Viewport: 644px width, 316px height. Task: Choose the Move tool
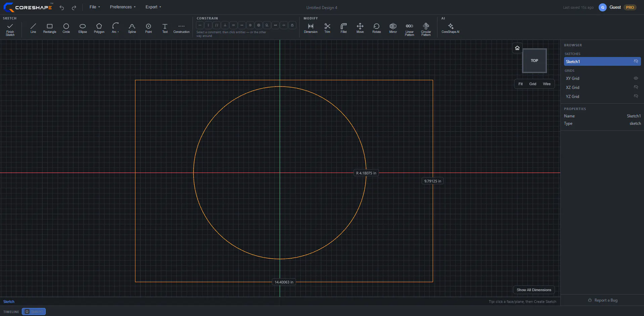point(360,28)
